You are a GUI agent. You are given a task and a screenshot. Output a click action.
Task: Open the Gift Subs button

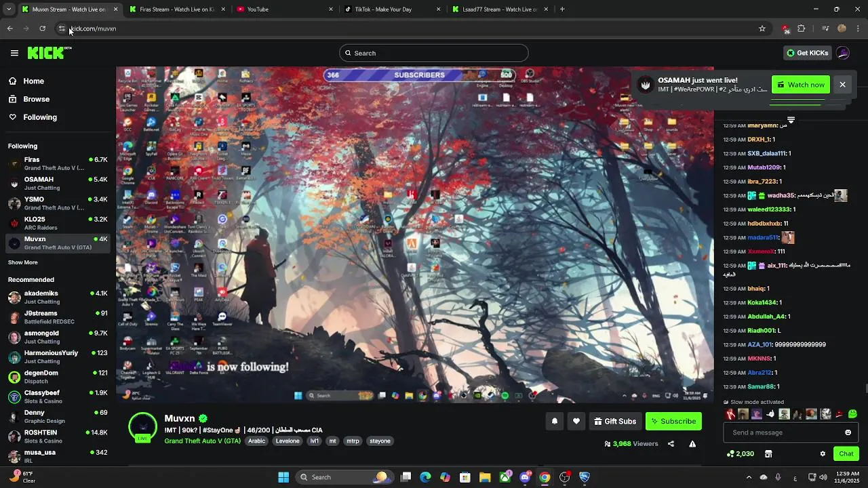pyautogui.click(x=615, y=422)
